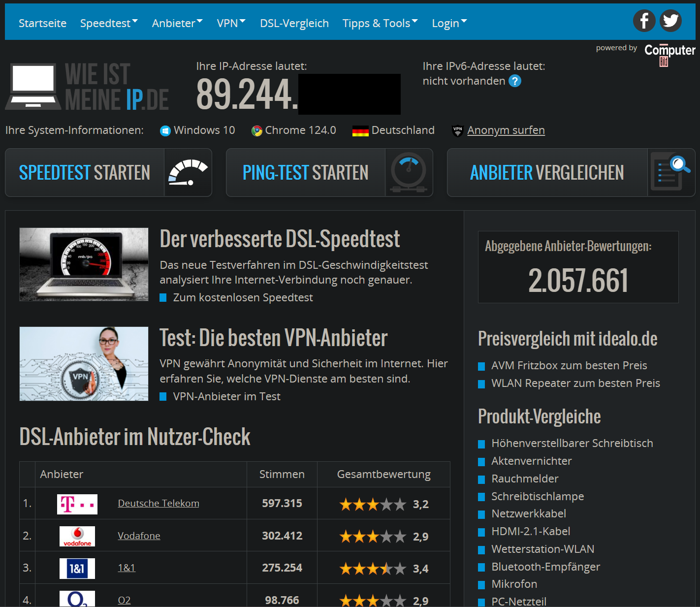
Task: Click the IPv6 help question mark icon
Action: (515, 81)
